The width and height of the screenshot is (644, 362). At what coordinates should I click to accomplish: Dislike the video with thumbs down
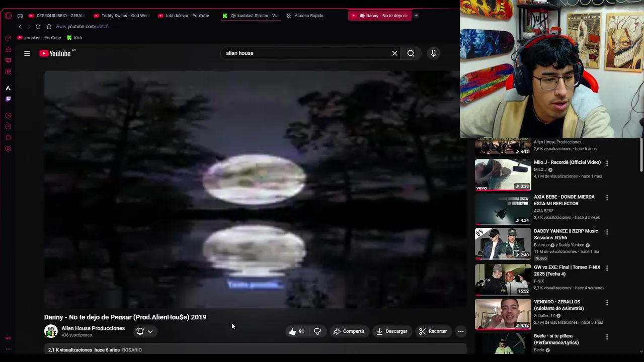317,331
